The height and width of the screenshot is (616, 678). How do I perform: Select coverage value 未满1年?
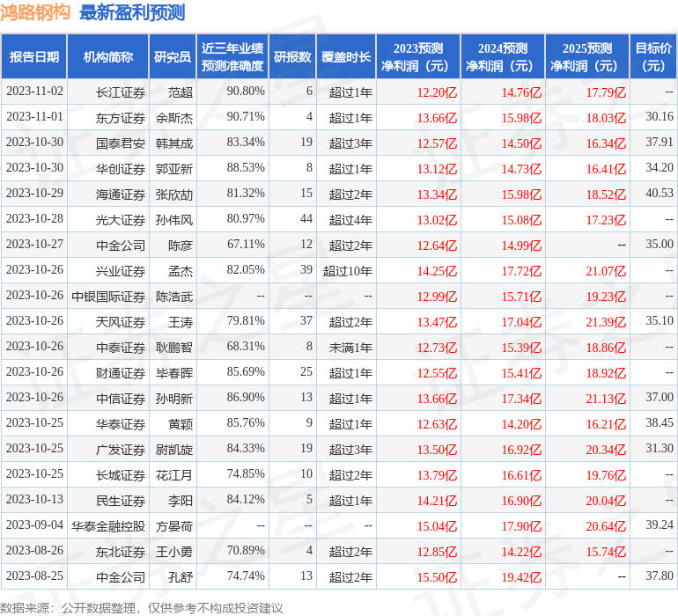350,348
